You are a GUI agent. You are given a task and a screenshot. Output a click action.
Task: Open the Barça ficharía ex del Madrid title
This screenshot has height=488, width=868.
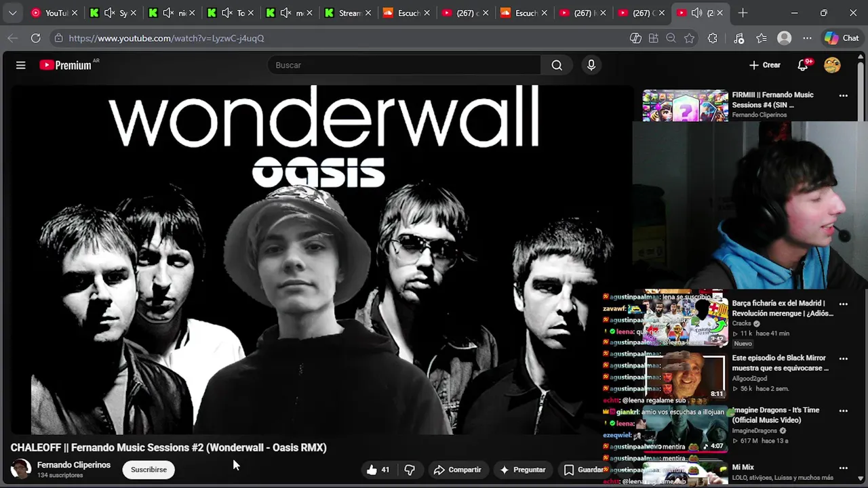[783, 308]
